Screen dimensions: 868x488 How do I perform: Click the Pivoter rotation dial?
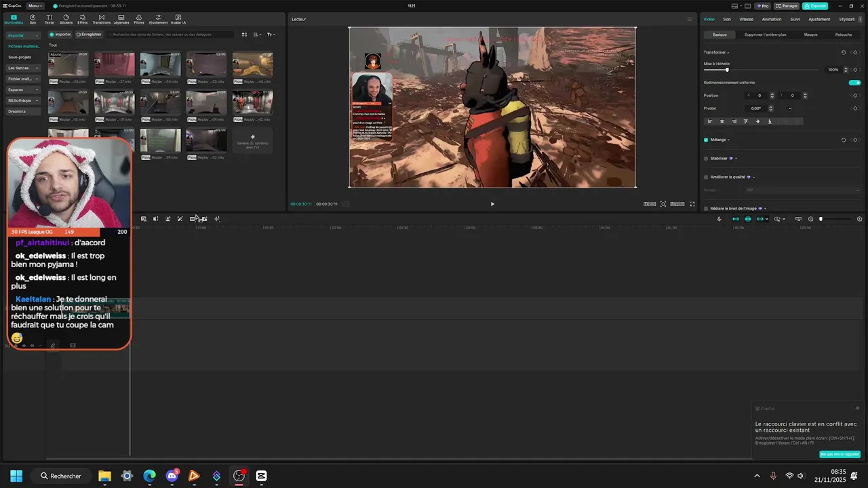point(789,108)
